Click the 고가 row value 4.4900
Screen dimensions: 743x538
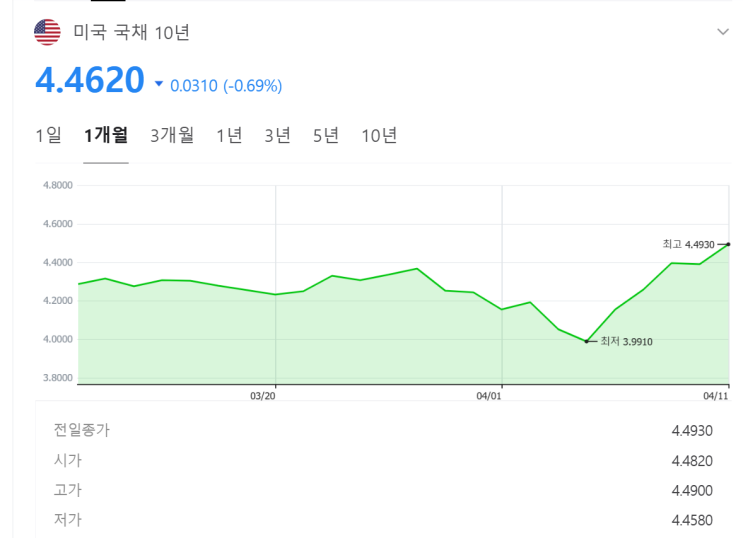(x=691, y=490)
